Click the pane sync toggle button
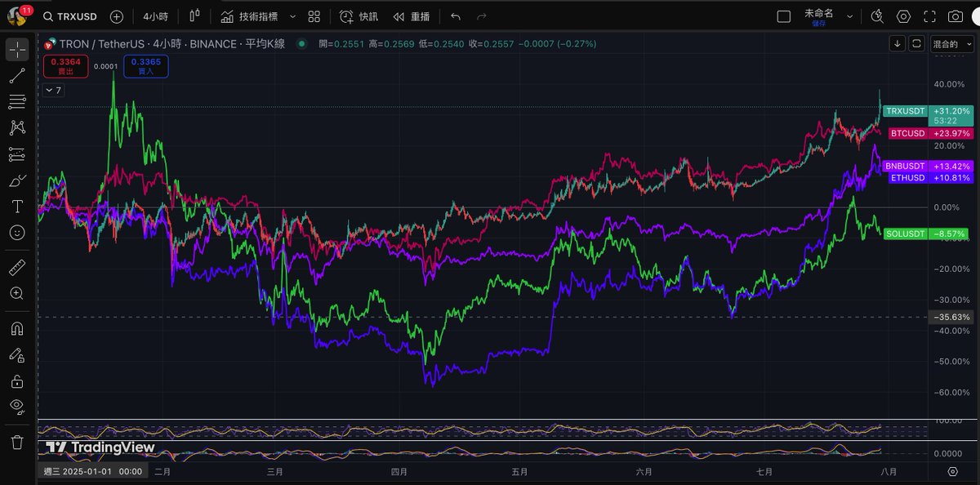Screen dimensions: 980x485 pos(917,43)
